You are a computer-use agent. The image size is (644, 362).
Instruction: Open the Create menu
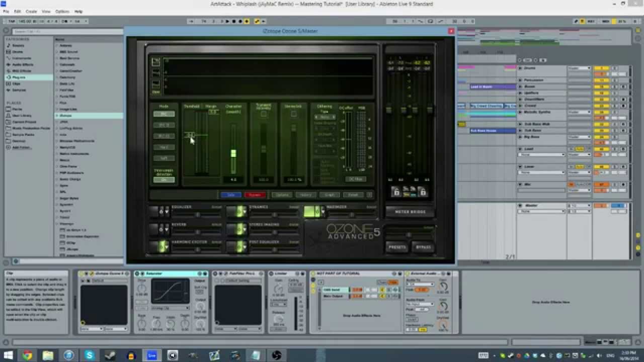pyautogui.click(x=31, y=11)
